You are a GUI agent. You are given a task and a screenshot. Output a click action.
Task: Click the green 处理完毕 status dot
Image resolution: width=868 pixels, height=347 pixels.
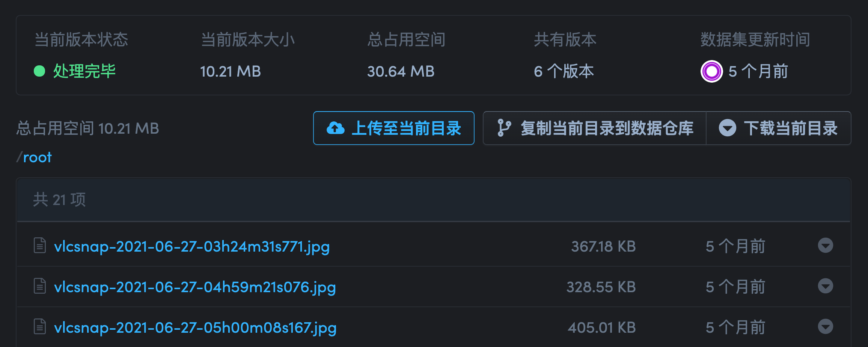pyautogui.click(x=39, y=71)
